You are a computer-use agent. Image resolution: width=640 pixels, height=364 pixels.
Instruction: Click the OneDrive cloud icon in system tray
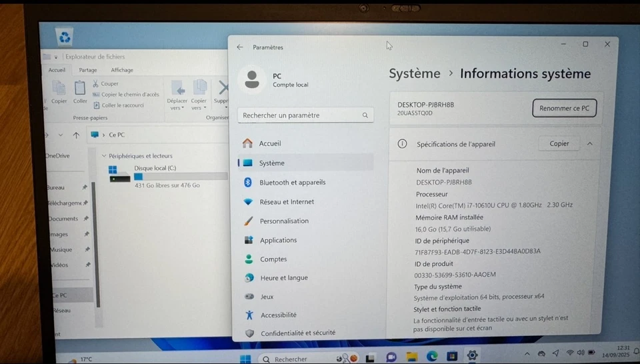(x=541, y=353)
